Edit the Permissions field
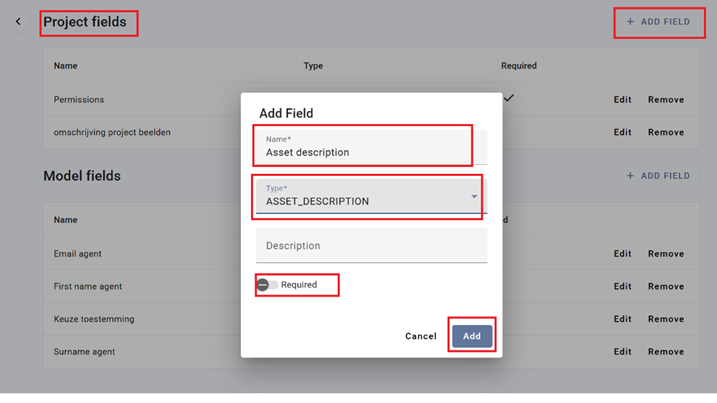 point(622,99)
